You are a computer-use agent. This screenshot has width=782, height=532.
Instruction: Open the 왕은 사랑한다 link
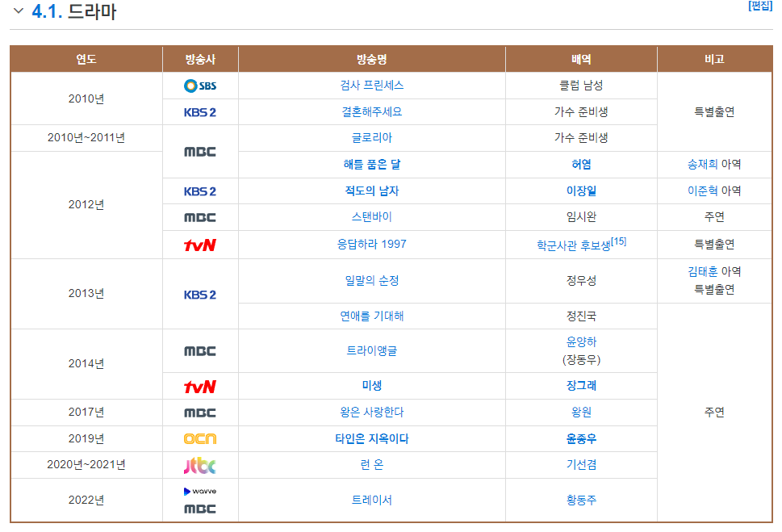(372, 413)
